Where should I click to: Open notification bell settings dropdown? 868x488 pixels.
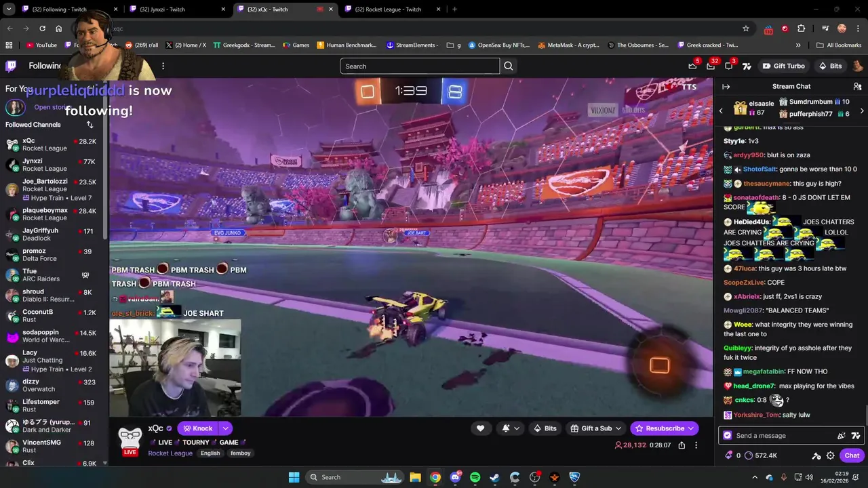point(511,428)
